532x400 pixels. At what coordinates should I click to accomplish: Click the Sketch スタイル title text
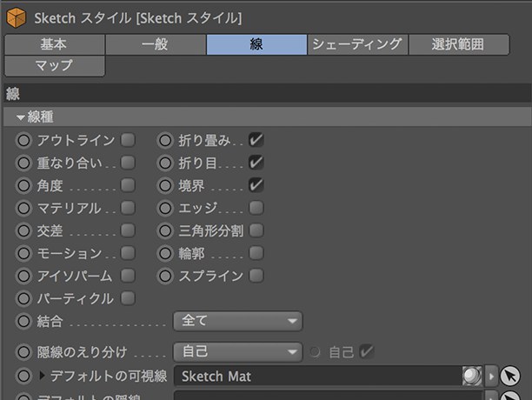coord(137,18)
